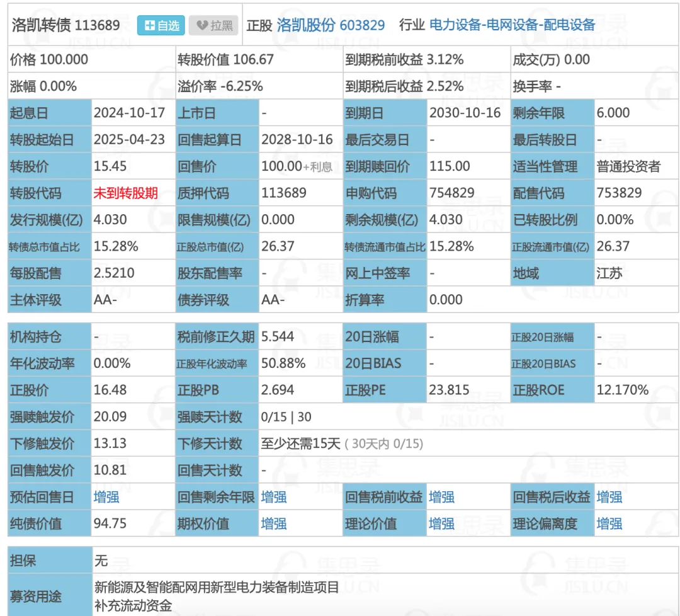Open 洛凯股份 603829 stock link

pos(331,25)
